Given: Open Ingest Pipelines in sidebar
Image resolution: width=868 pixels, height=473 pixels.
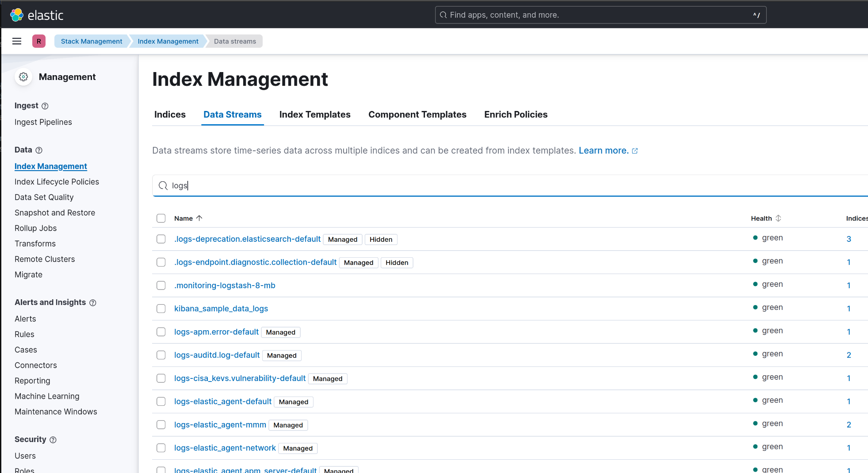Looking at the screenshot, I should click(x=43, y=122).
